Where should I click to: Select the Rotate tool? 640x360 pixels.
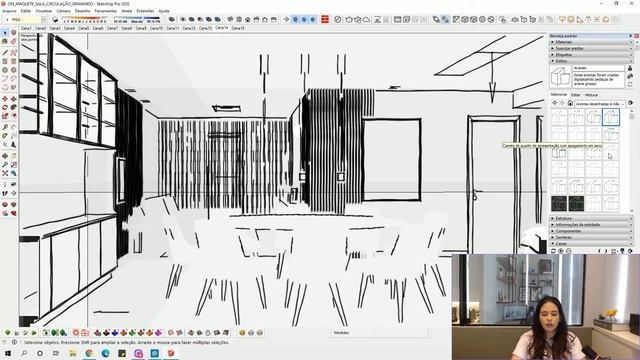tap(5, 107)
